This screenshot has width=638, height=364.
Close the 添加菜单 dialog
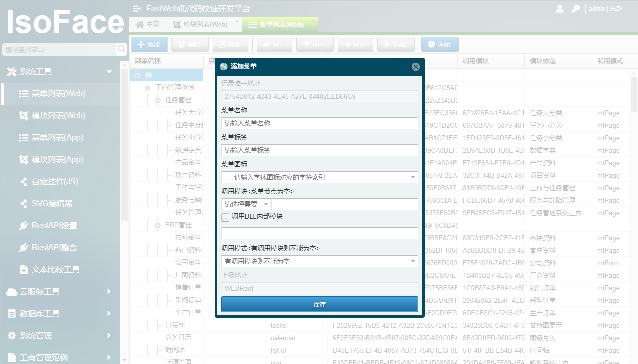tap(415, 67)
